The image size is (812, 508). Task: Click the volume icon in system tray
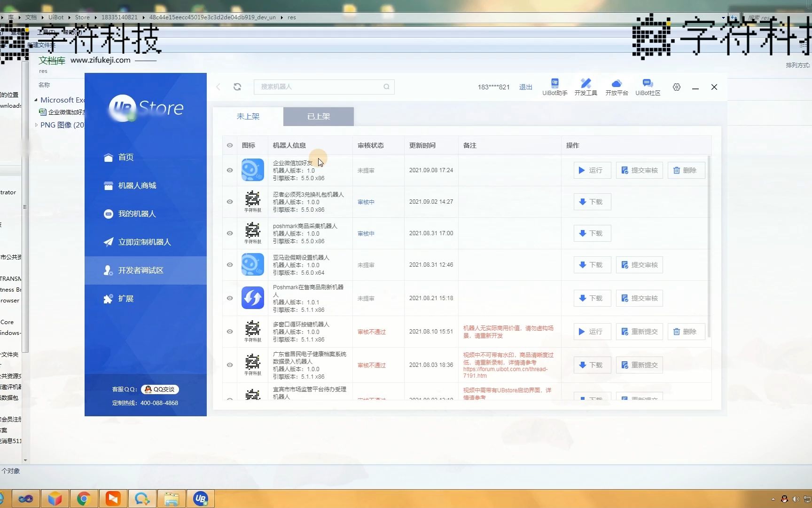796,499
